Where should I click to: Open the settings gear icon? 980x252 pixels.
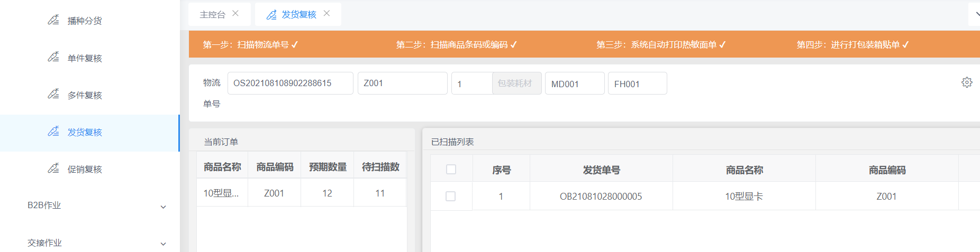click(967, 82)
